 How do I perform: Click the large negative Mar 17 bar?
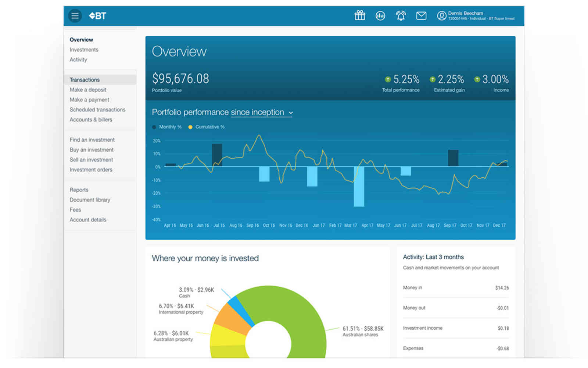[x=359, y=187]
